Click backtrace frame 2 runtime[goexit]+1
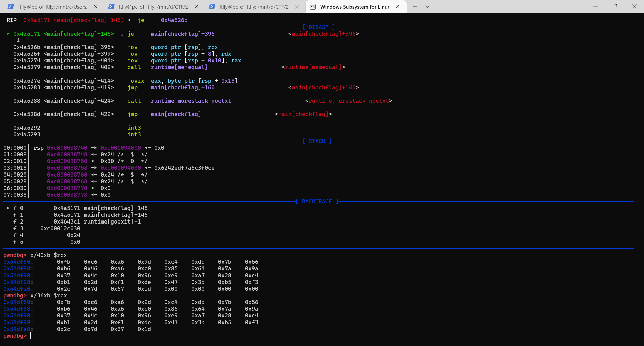The height and width of the screenshot is (346, 644). click(112, 221)
